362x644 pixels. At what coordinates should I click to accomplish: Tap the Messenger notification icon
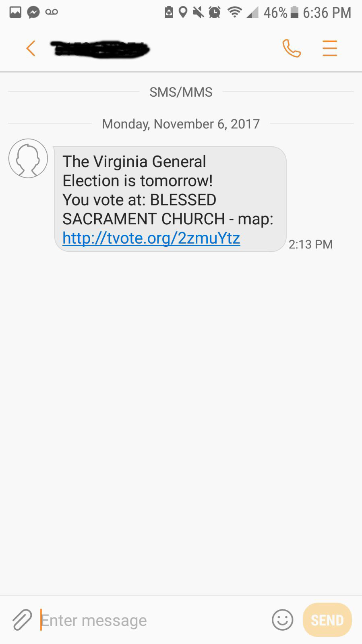coord(33,12)
